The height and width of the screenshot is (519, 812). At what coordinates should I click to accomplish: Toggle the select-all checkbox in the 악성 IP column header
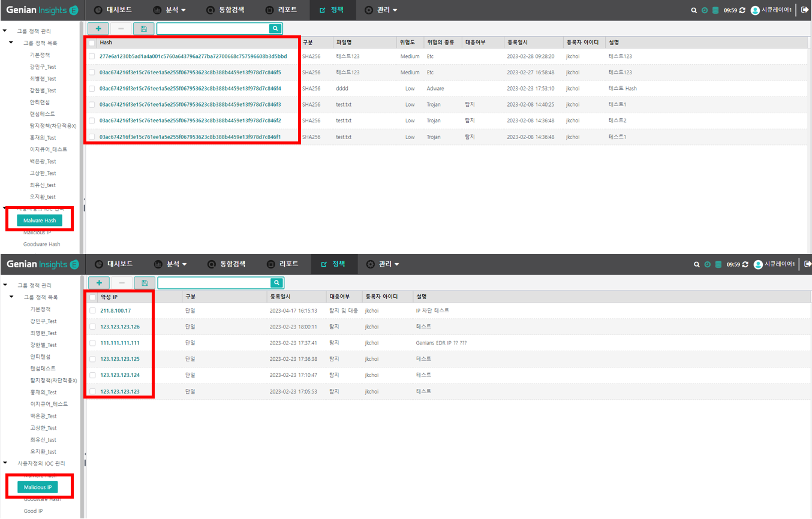(x=92, y=297)
